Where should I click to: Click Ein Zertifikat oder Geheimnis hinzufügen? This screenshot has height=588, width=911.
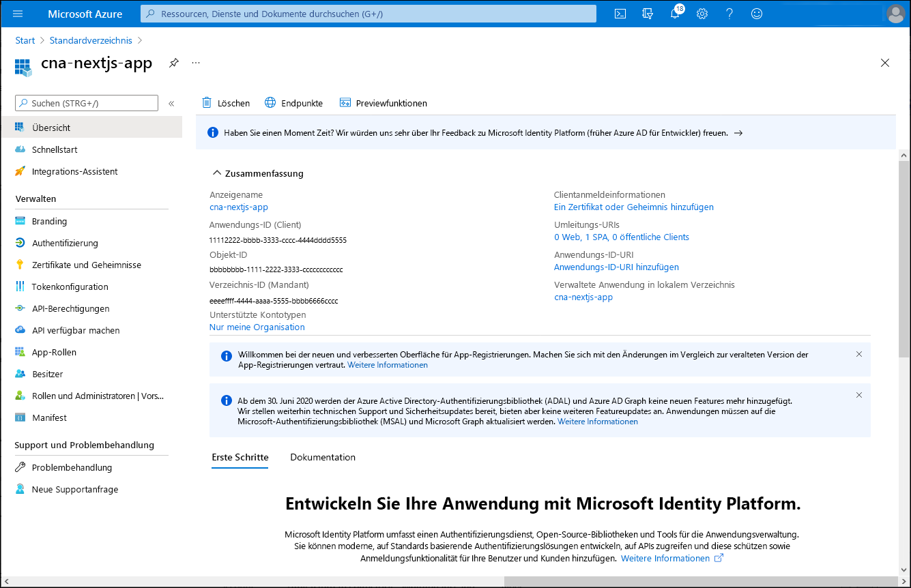634,207
